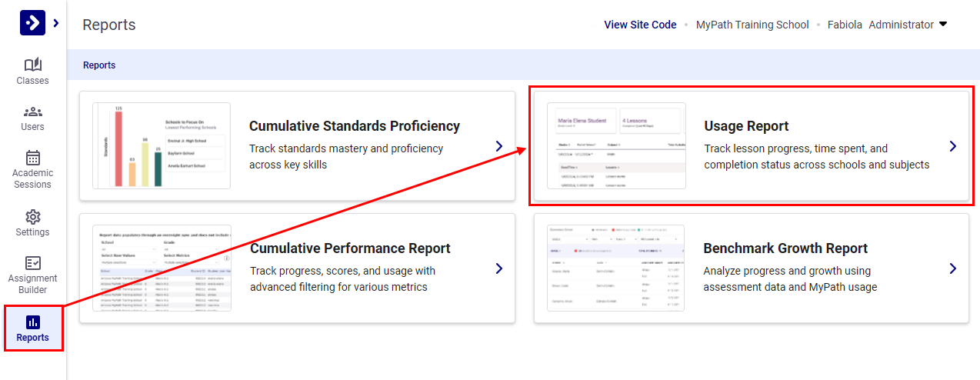Open the Usage Report title
Image resolution: width=980 pixels, height=380 pixels.
(x=746, y=126)
